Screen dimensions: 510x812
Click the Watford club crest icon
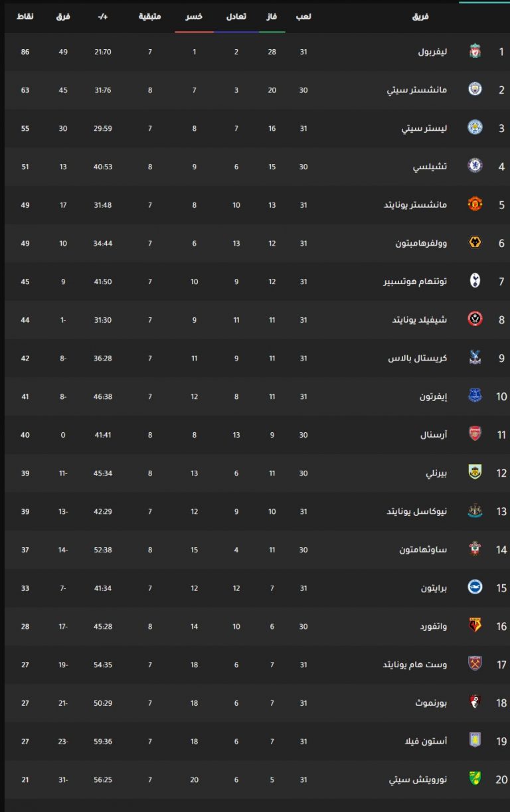coord(475,626)
